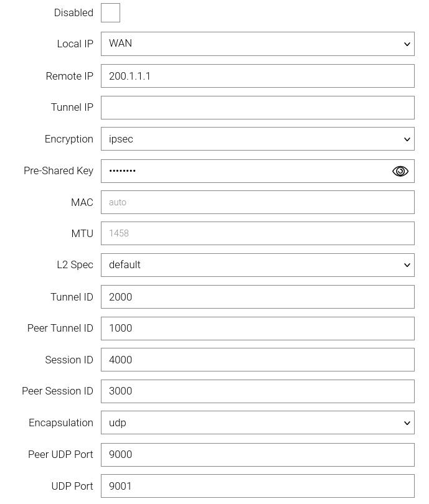Focus the Peer Tunnel ID field

coord(257,329)
